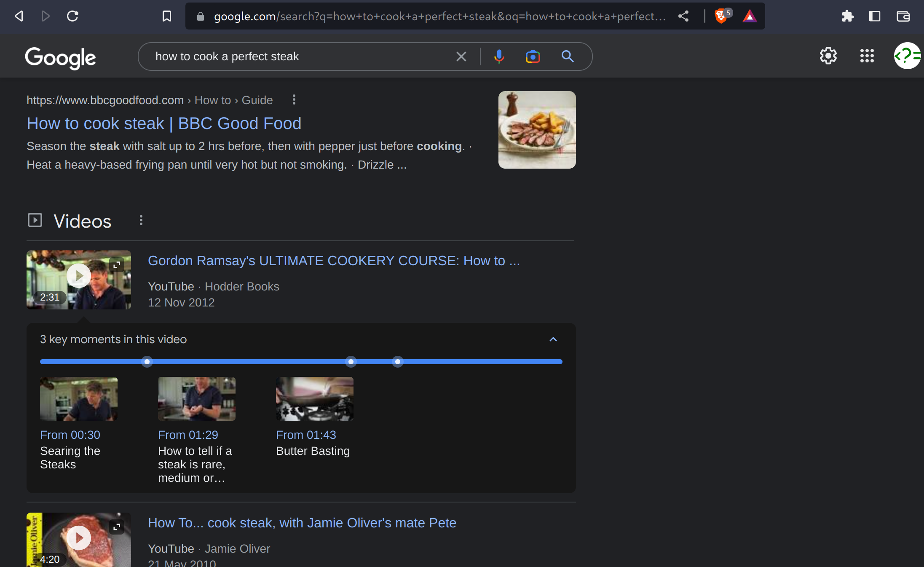Click the voice search microphone icon
Viewport: 924px width, 567px height.
click(x=499, y=56)
